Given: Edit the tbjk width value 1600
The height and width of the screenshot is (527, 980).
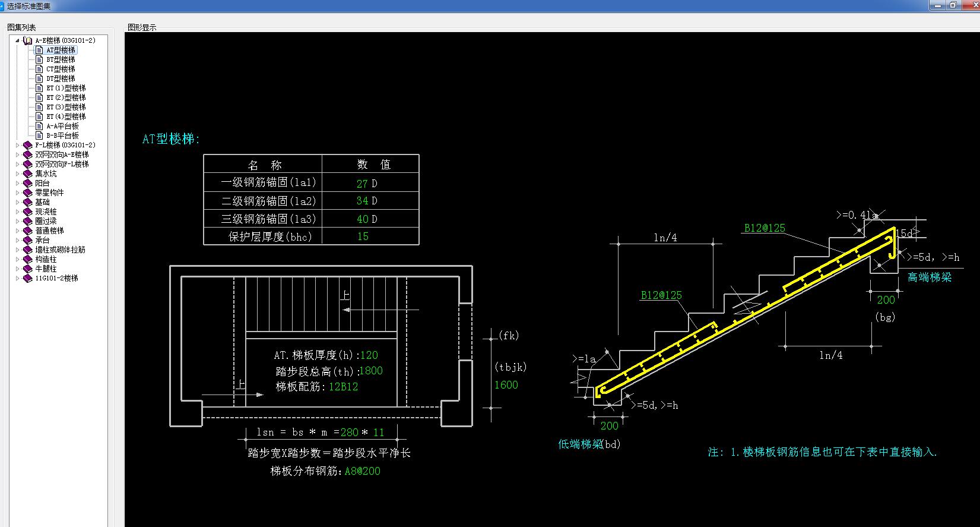Looking at the screenshot, I should click(506, 385).
